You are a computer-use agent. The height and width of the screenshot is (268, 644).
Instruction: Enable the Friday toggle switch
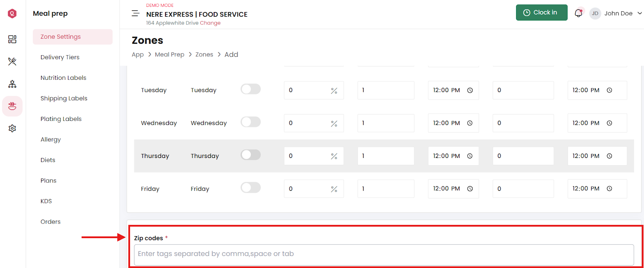(x=251, y=187)
